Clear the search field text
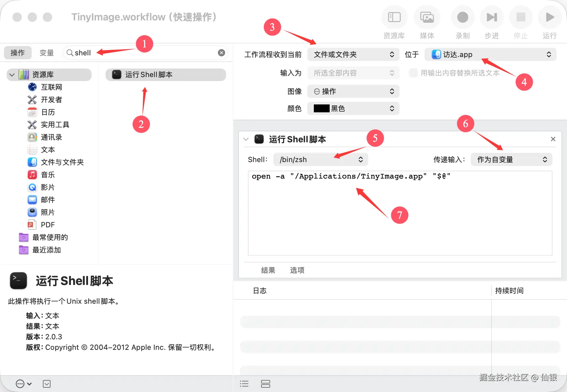The image size is (567, 392). coord(222,53)
